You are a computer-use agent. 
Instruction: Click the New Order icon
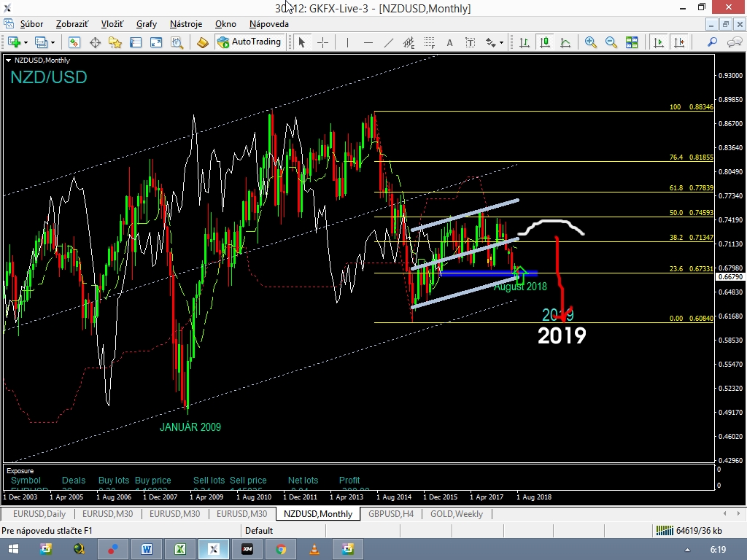(203, 42)
